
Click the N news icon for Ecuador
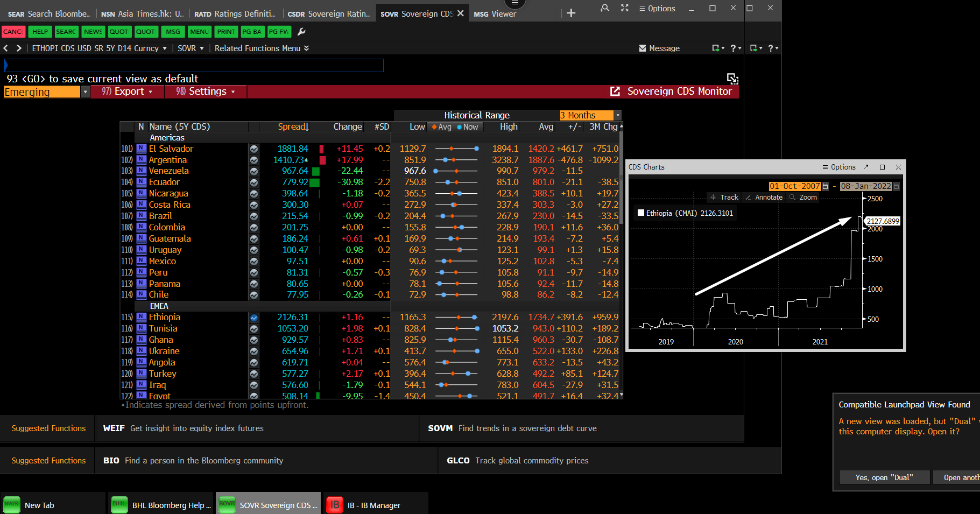click(x=142, y=182)
